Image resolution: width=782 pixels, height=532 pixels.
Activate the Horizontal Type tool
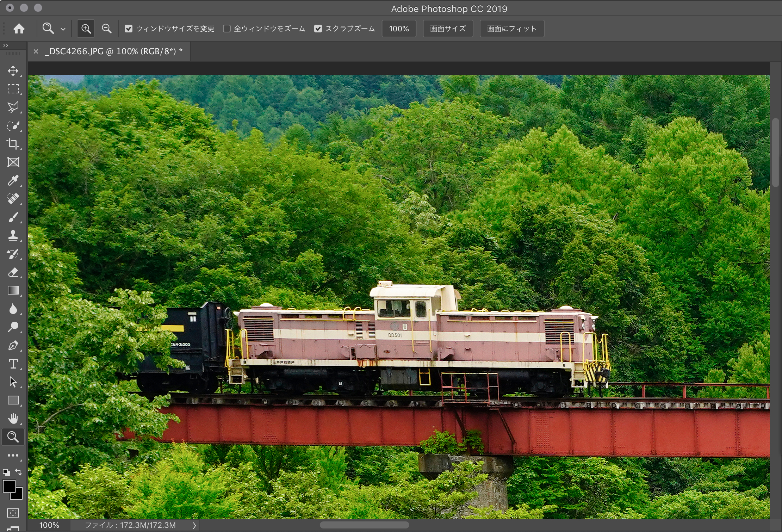[13, 364]
